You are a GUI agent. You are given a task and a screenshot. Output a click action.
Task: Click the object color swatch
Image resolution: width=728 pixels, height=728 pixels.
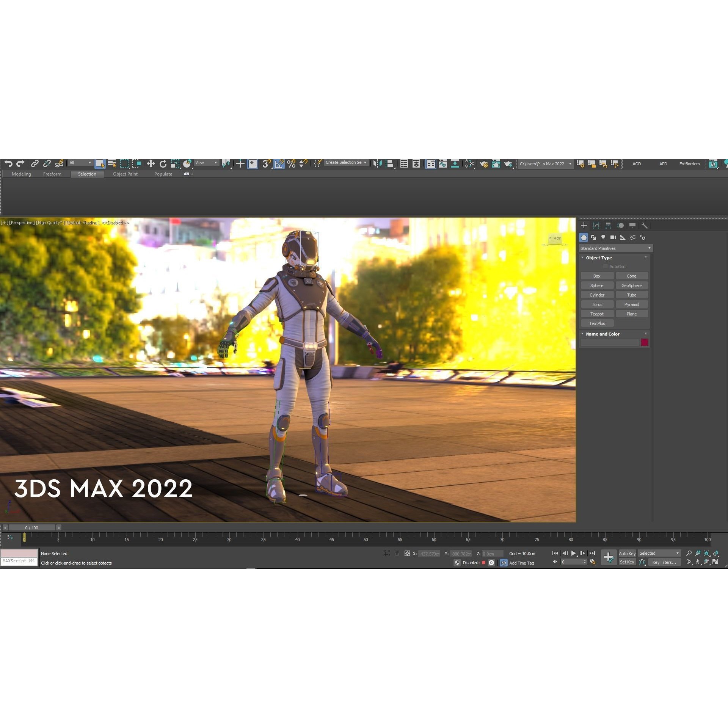click(x=644, y=342)
